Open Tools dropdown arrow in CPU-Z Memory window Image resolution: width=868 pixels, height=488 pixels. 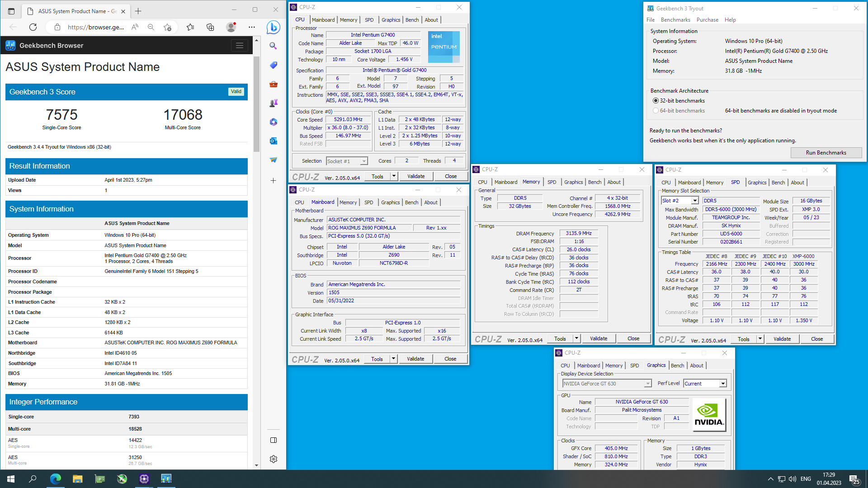[x=576, y=338]
